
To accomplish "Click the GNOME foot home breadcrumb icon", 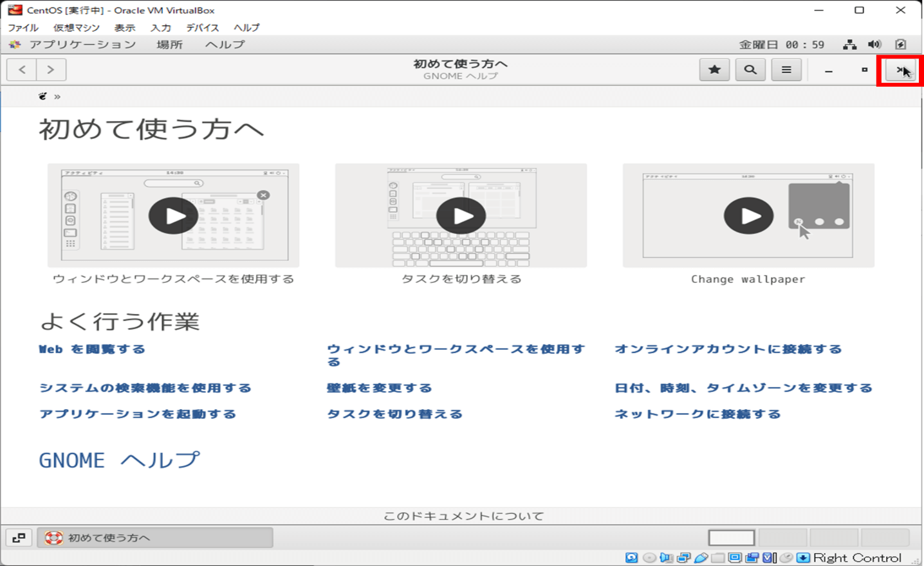I will pos(42,96).
